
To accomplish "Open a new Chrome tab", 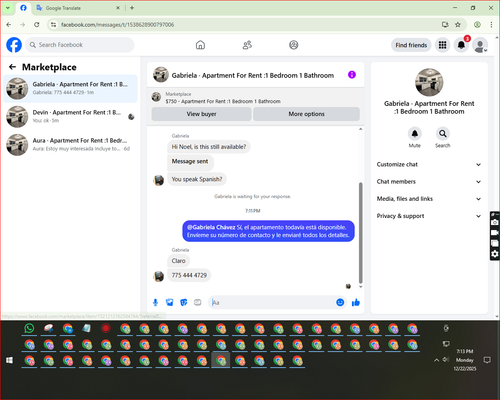I will coord(132,8).
